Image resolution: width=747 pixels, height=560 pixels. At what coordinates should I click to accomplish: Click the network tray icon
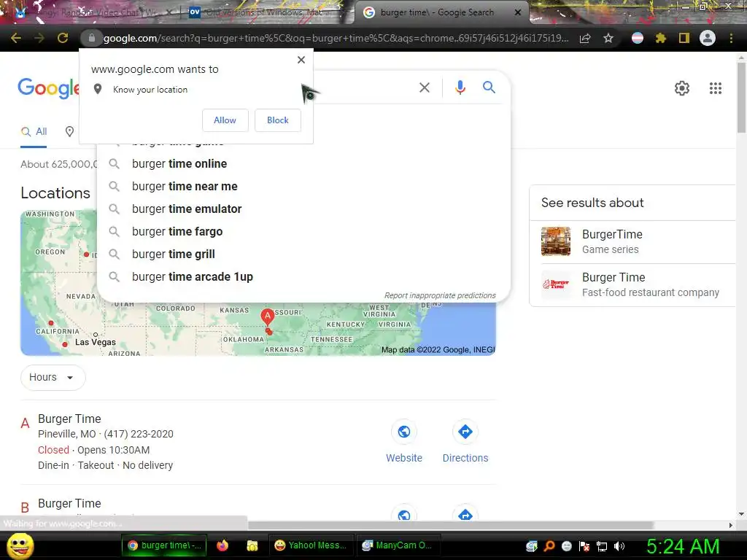coord(602,546)
